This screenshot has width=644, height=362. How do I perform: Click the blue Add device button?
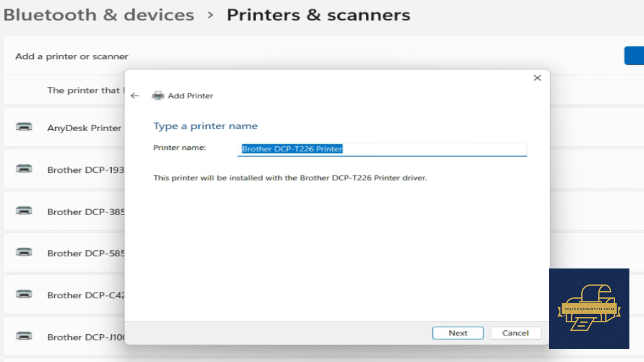pos(634,56)
